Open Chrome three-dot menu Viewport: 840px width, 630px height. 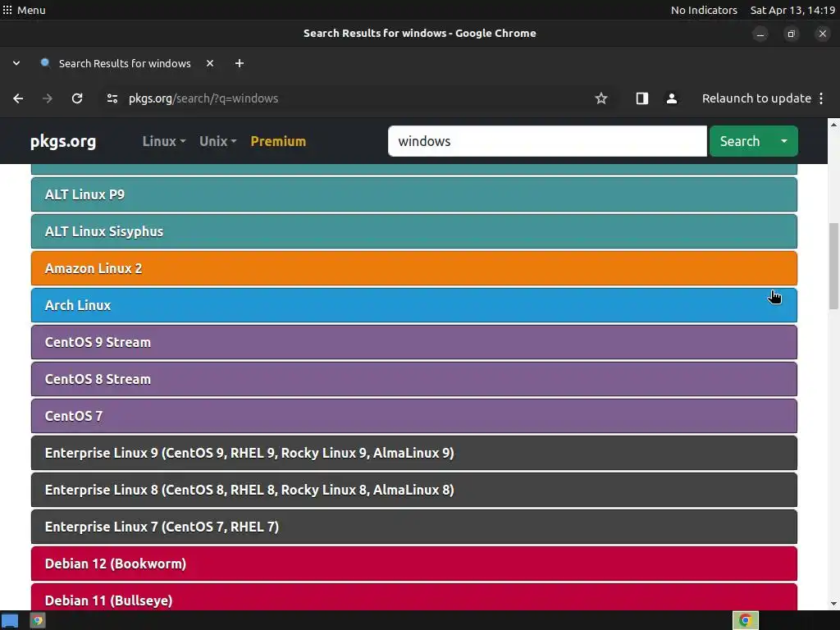(x=821, y=98)
